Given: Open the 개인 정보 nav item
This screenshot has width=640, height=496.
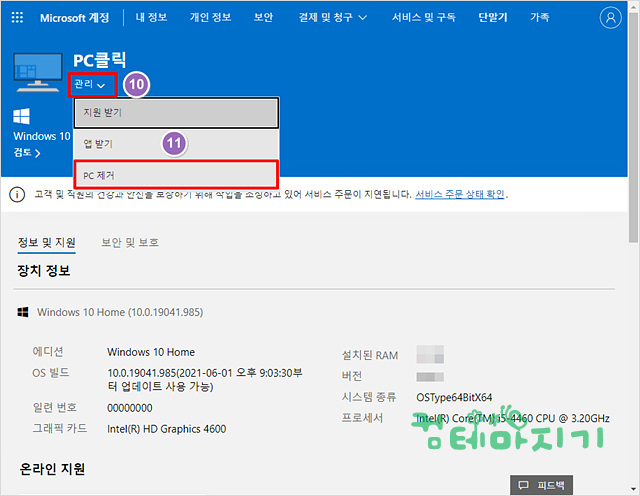Looking at the screenshot, I should [210, 17].
